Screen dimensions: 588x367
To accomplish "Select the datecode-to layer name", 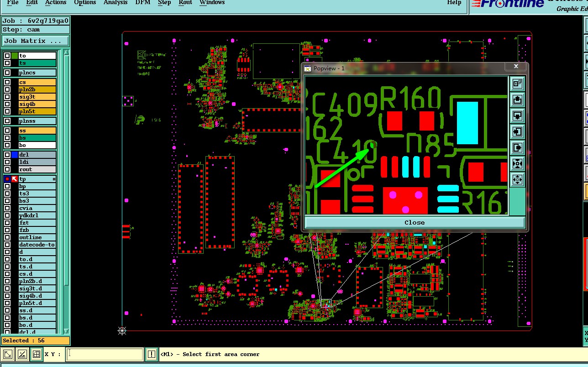I will pyautogui.click(x=37, y=245).
